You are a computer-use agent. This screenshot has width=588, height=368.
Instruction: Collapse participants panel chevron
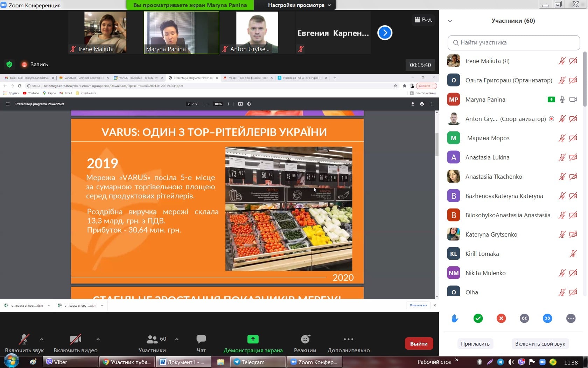(450, 21)
